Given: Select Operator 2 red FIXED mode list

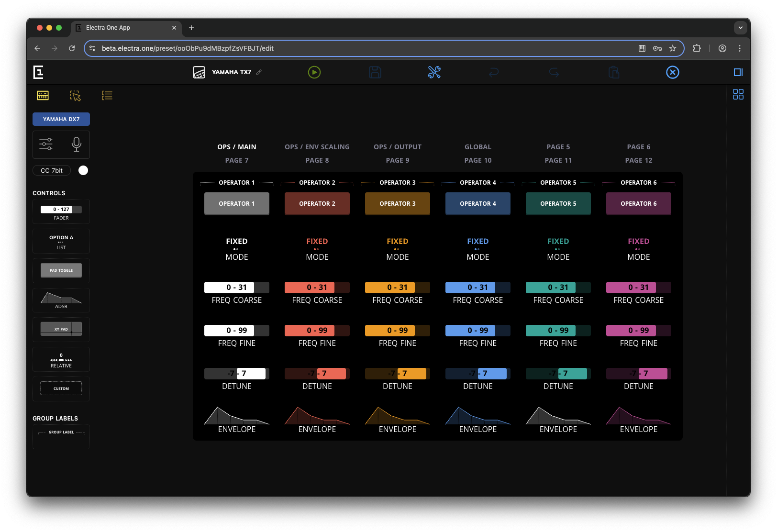Looking at the screenshot, I should coord(317,249).
